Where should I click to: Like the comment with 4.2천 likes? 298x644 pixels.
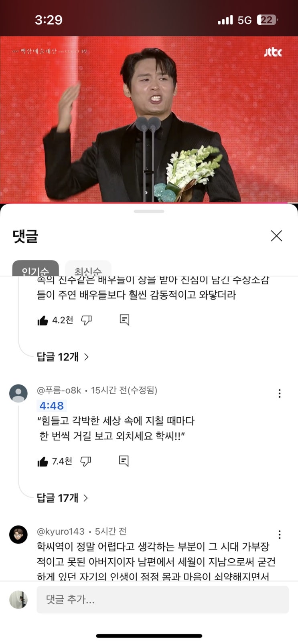pyautogui.click(x=43, y=320)
